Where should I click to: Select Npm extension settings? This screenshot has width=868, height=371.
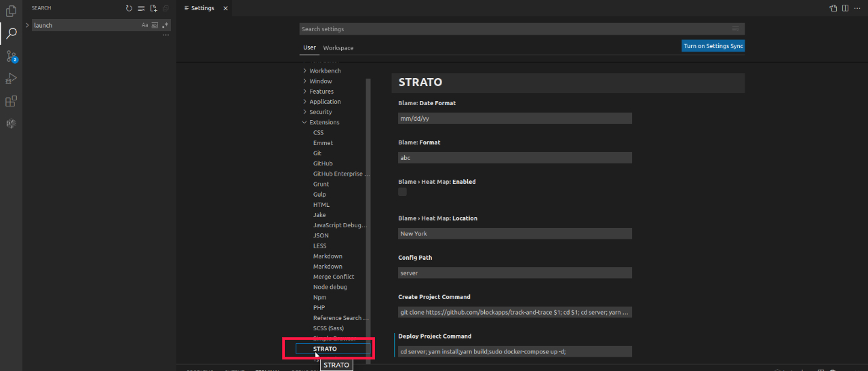pos(319,297)
